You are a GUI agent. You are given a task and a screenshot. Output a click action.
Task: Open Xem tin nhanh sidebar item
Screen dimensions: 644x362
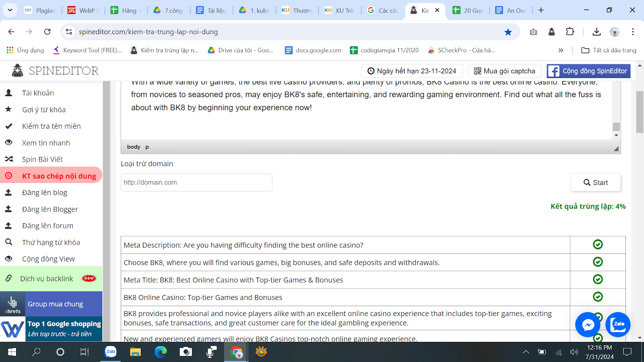point(46,143)
